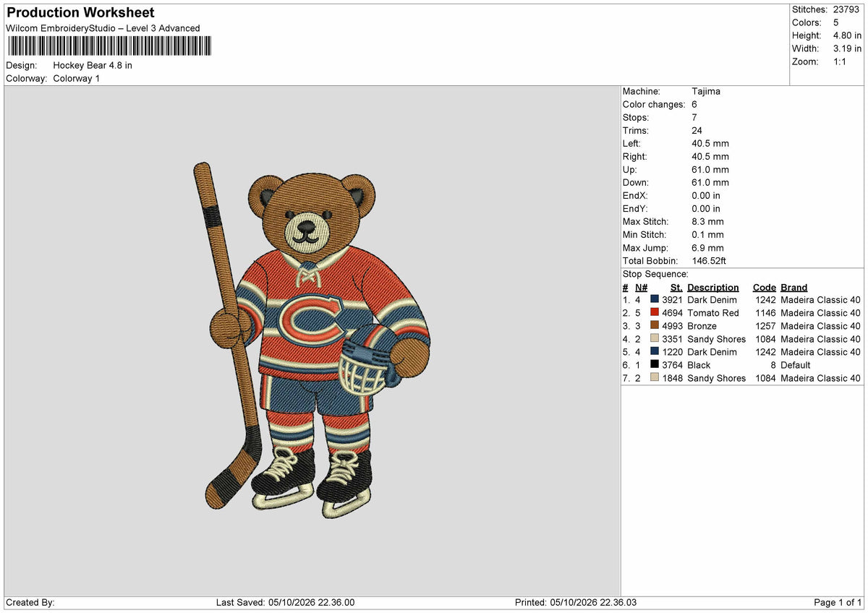Click the Width value 3.19 in
This screenshot has width=868, height=613.
(x=848, y=48)
